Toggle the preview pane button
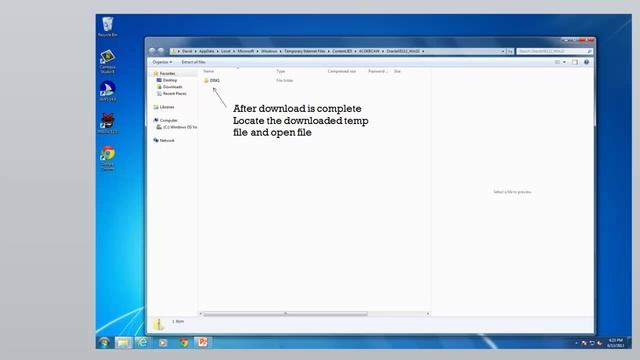Image resolution: width=640 pixels, height=360 pixels. tap(575, 62)
